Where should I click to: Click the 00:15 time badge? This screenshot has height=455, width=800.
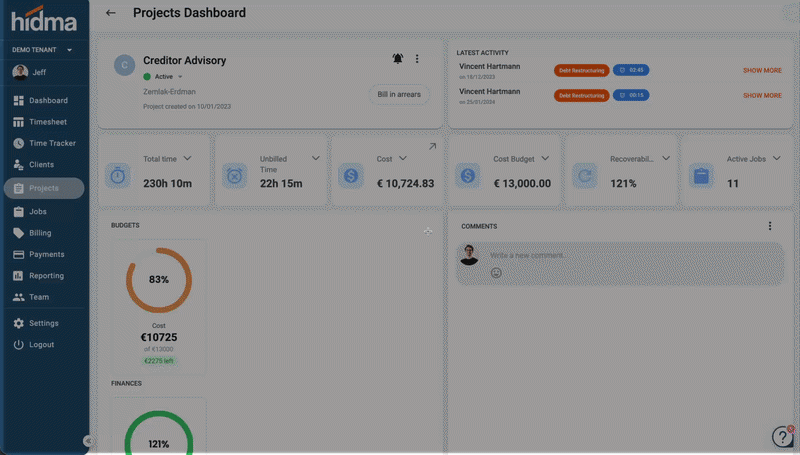[x=631, y=95]
